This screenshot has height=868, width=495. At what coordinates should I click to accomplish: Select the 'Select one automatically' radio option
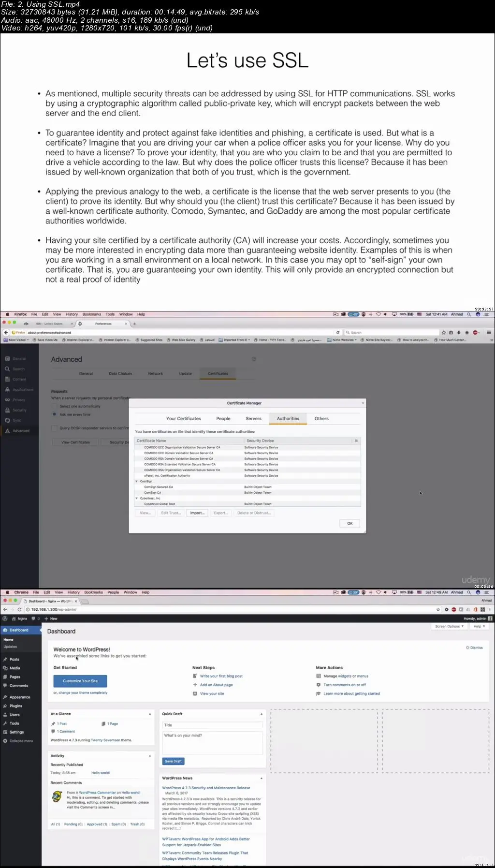(55, 406)
